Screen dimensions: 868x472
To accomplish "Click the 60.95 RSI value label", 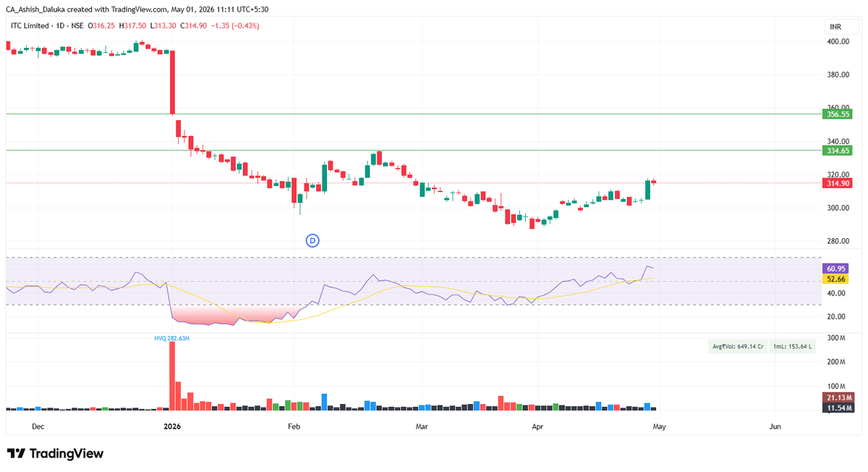I will [836, 269].
